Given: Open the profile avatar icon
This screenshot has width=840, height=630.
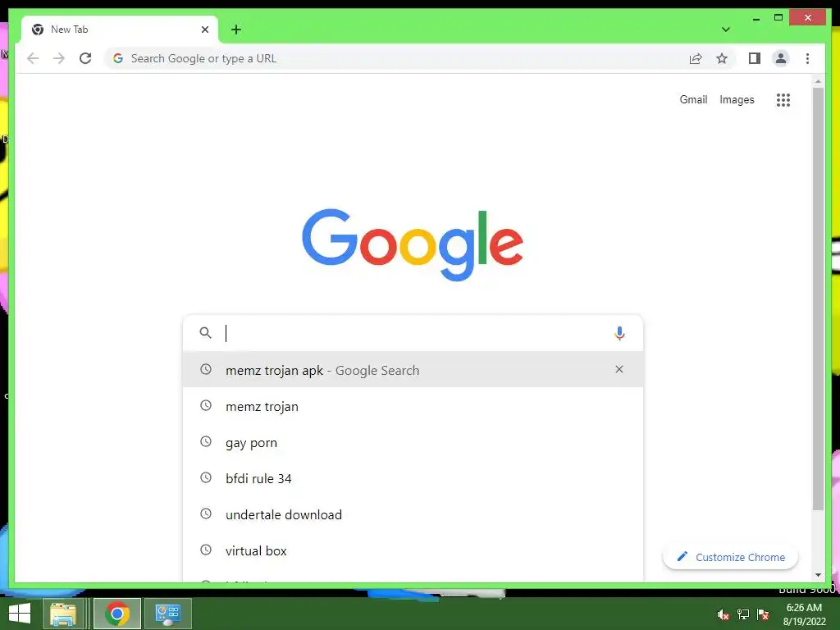Looking at the screenshot, I should (781, 58).
